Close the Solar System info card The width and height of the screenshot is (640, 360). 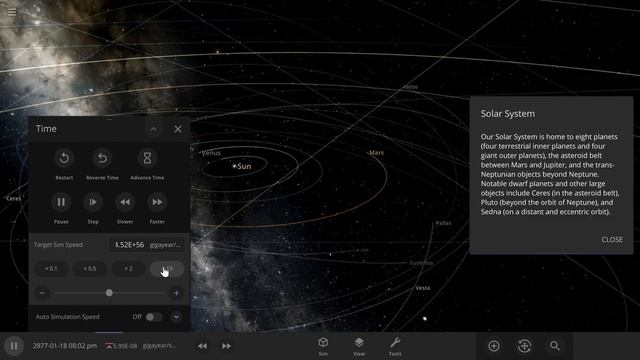(x=612, y=240)
